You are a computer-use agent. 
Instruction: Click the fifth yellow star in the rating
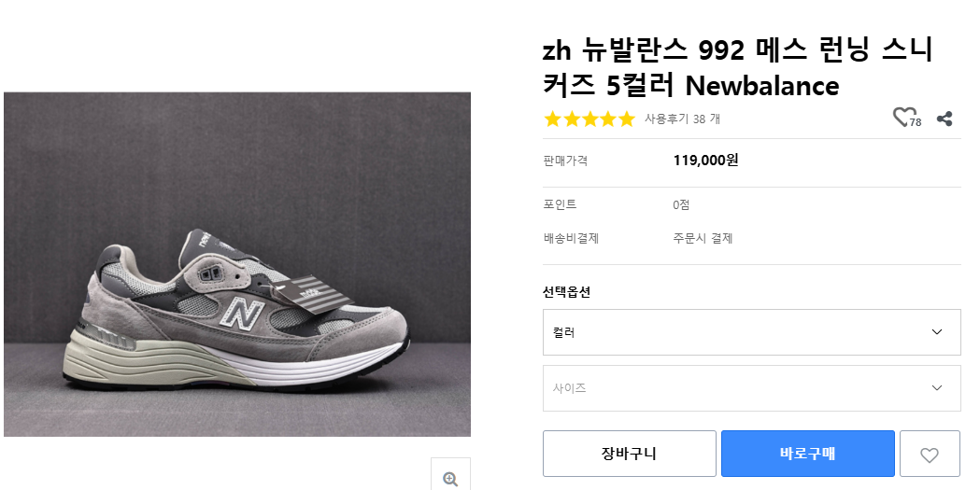click(626, 119)
